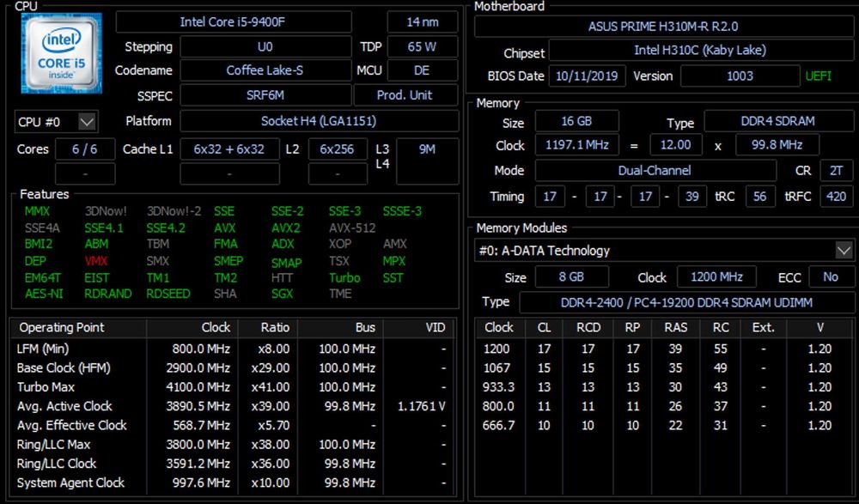Select the 1200 clock timing row
859x504 pixels.
pyautogui.click(x=663, y=349)
